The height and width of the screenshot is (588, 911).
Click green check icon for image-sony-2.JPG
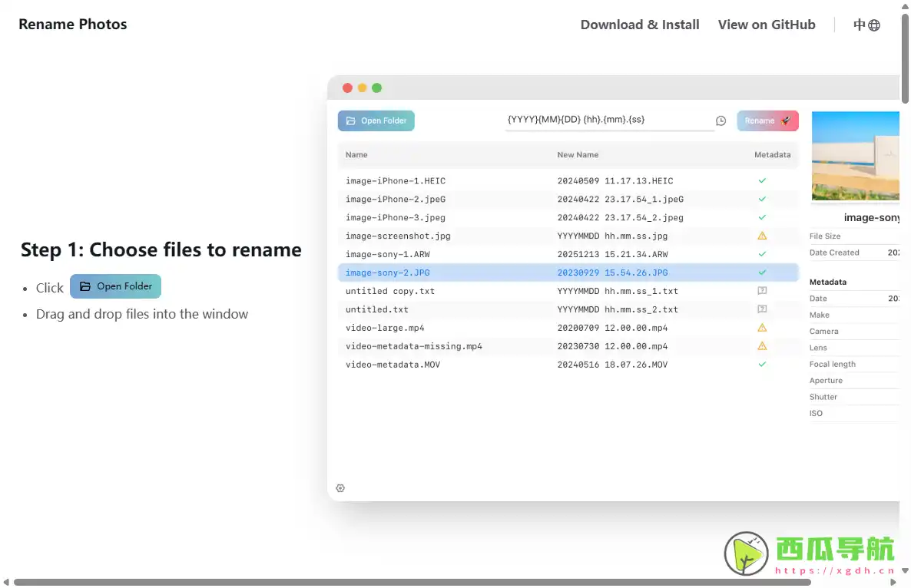[762, 273]
